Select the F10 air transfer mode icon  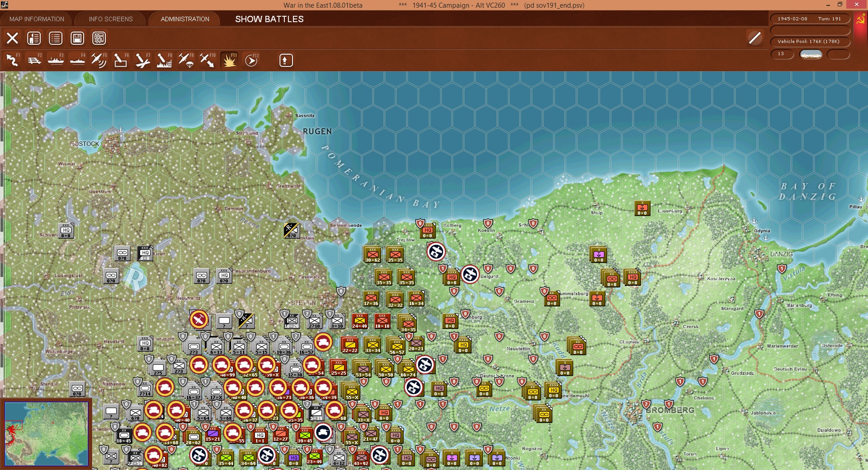(x=208, y=60)
